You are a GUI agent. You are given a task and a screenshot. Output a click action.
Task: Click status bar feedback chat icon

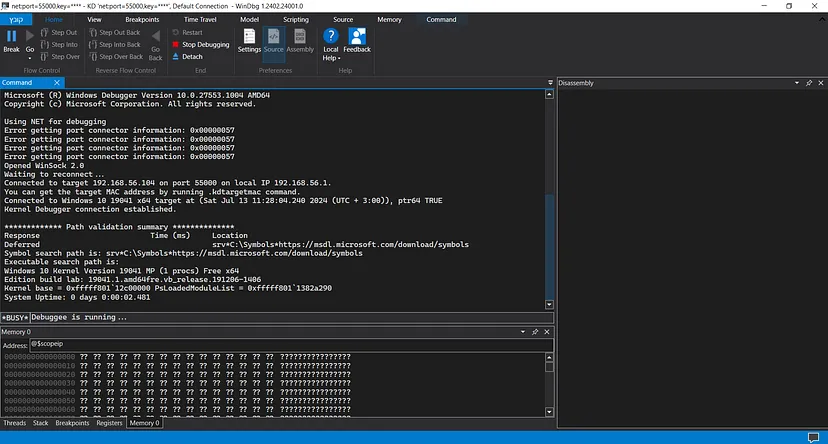(814, 438)
